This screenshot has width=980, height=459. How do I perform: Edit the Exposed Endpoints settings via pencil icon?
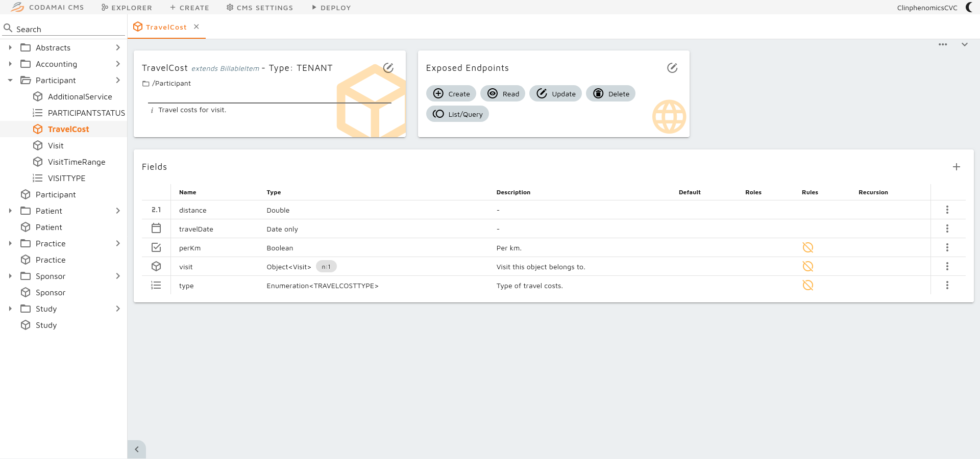(672, 67)
